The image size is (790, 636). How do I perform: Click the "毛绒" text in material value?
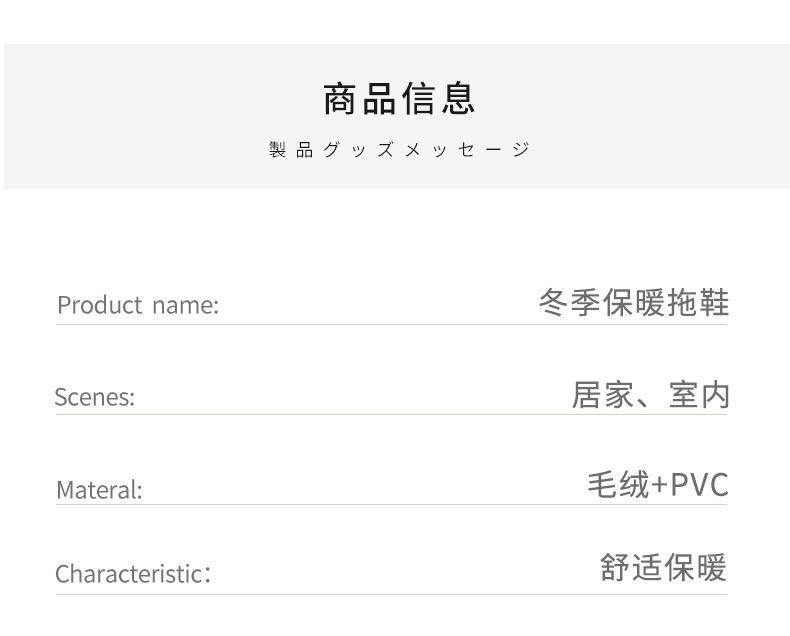617,485
